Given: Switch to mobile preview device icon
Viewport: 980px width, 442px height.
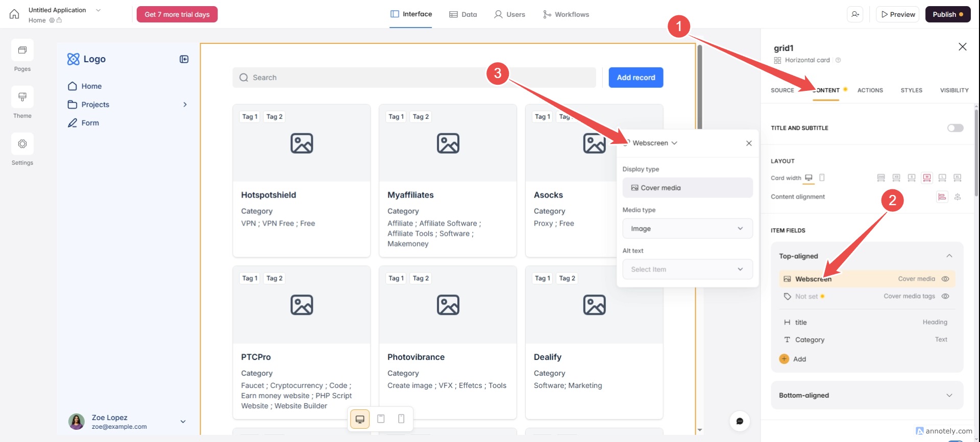Looking at the screenshot, I should point(401,419).
